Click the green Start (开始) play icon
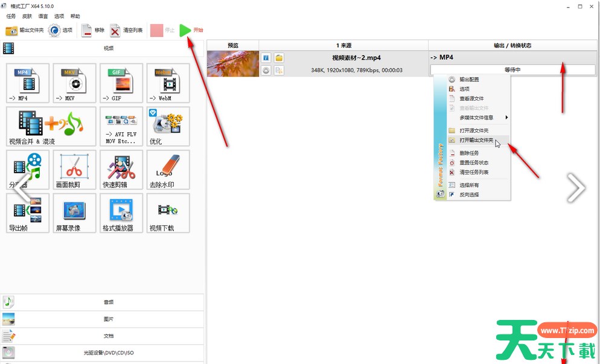 (x=185, y=30)
